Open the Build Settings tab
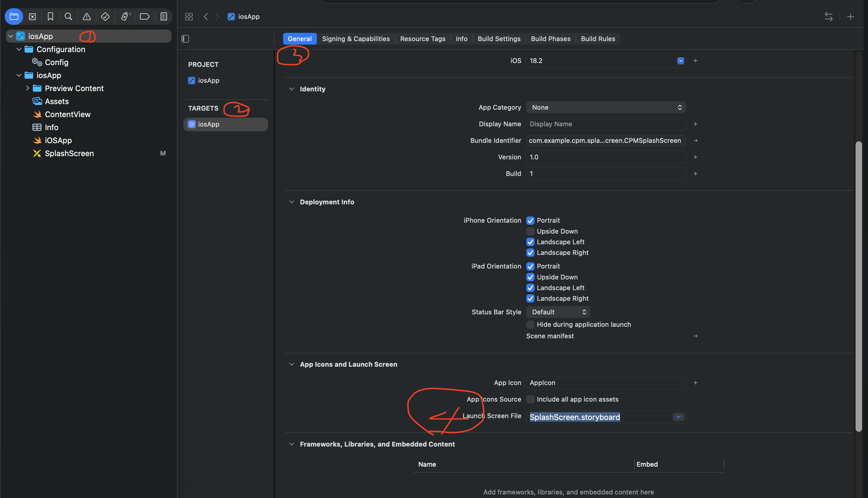The height and width of the screenshot is (498, 868). (x=499, y=39)
